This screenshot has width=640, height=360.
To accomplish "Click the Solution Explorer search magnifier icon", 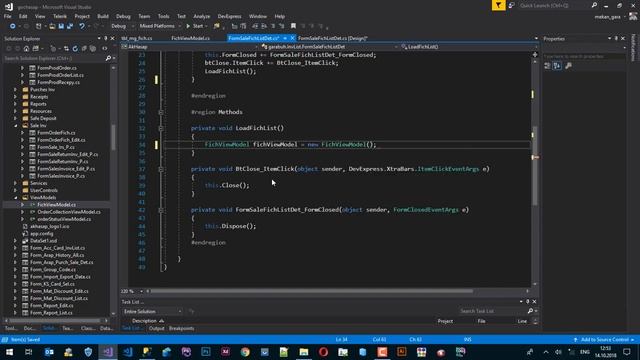I will click(x=108, y=58).
